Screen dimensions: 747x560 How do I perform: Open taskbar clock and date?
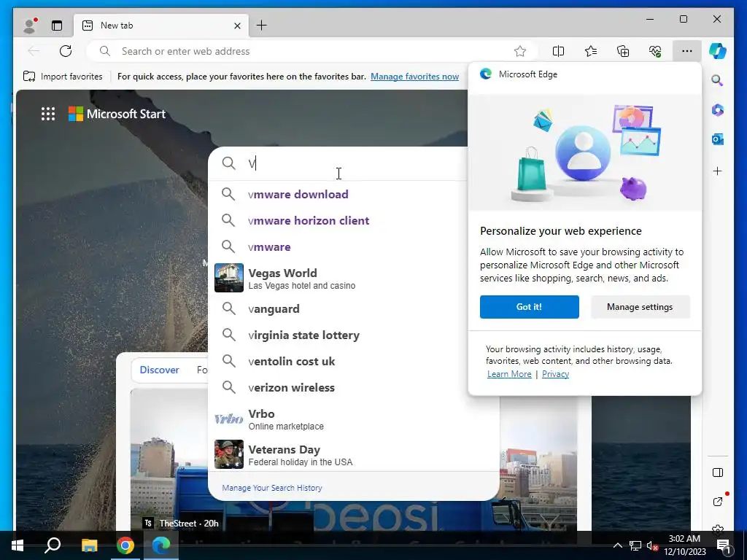(x=684, y=545)
